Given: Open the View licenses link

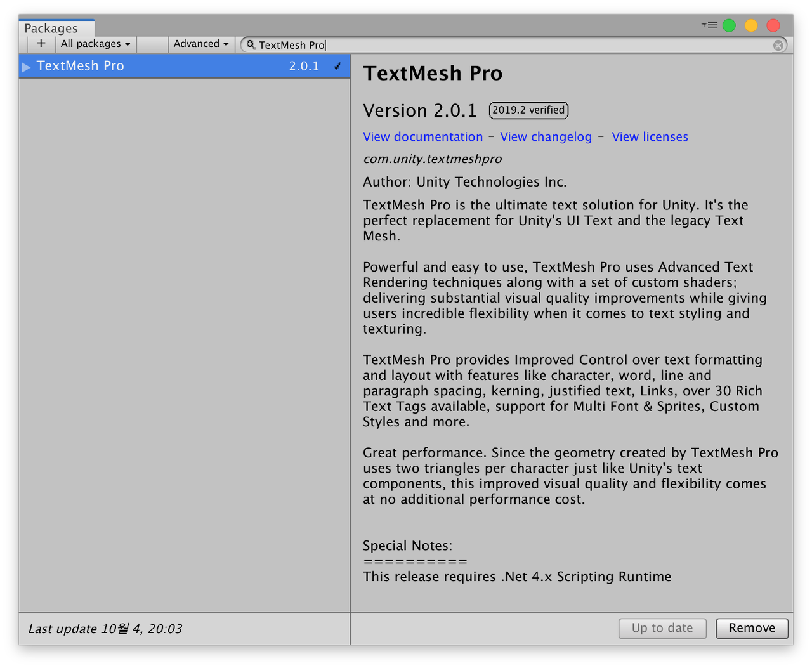Looking at the screenshot, I should (650, 137).
